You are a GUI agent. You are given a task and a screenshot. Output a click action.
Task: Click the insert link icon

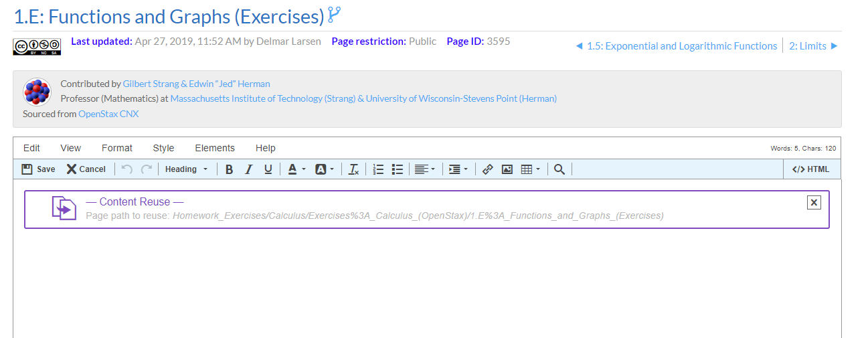[x=487, y=169]
